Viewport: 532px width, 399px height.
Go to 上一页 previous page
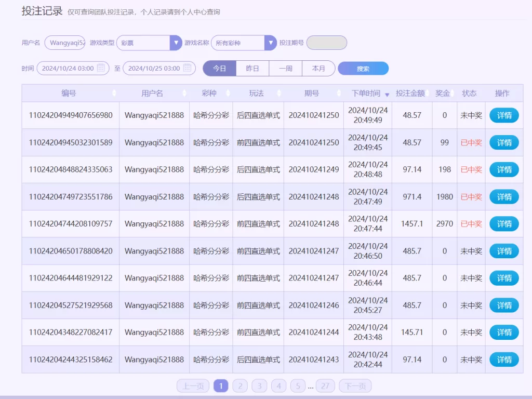point(193,386)
